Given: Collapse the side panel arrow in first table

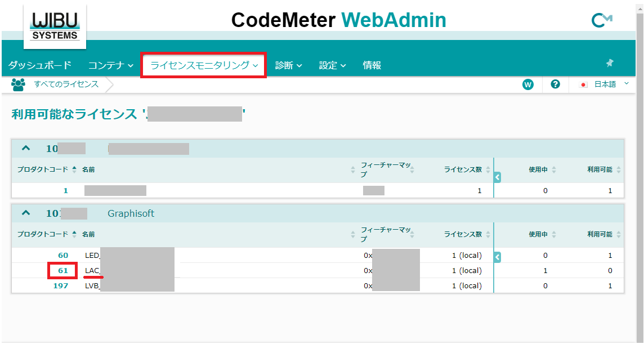Looking at the screenshot, I should pyautogui.click(x=498, y=177).
